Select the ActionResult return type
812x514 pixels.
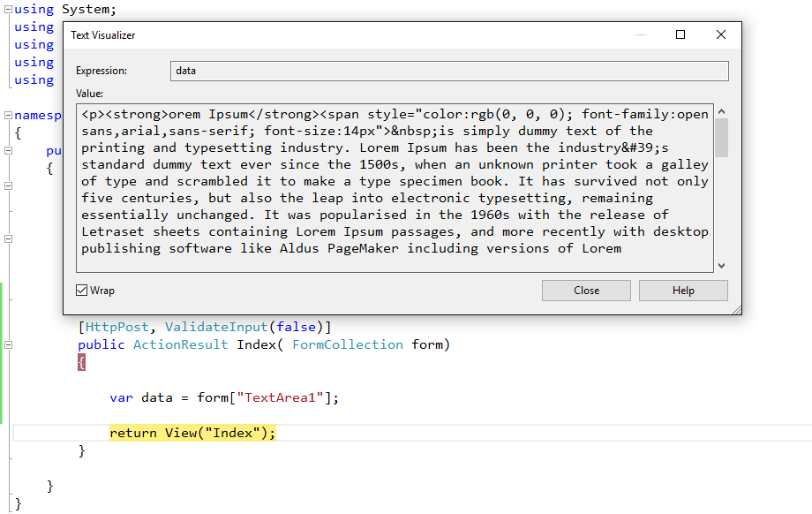coord(181,344)
